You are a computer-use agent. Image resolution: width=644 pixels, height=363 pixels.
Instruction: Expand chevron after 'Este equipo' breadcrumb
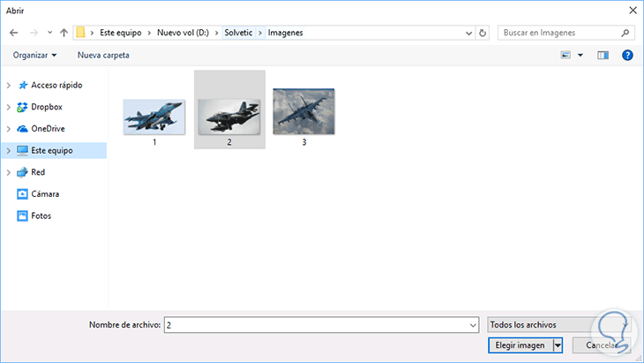coord(149,33)
